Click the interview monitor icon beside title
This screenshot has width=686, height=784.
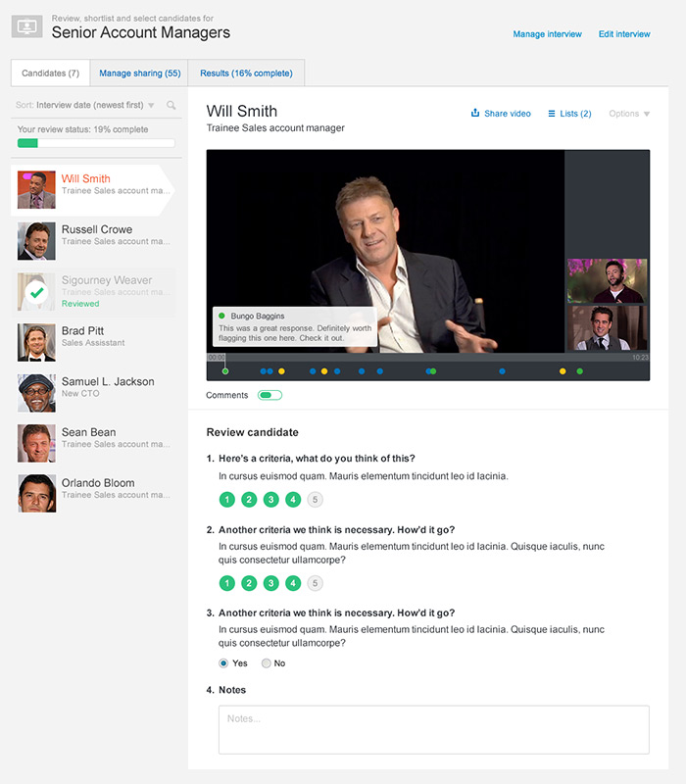pyautogui.click(x=26, y=26)
